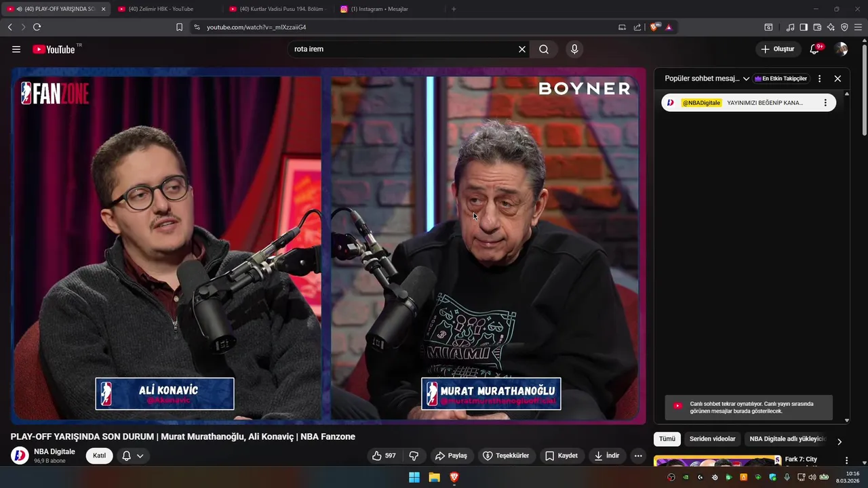Expand Popüler sohbet mesajları chat dropdown
This screenshot has height=488, width=868.
click(707, 79)
